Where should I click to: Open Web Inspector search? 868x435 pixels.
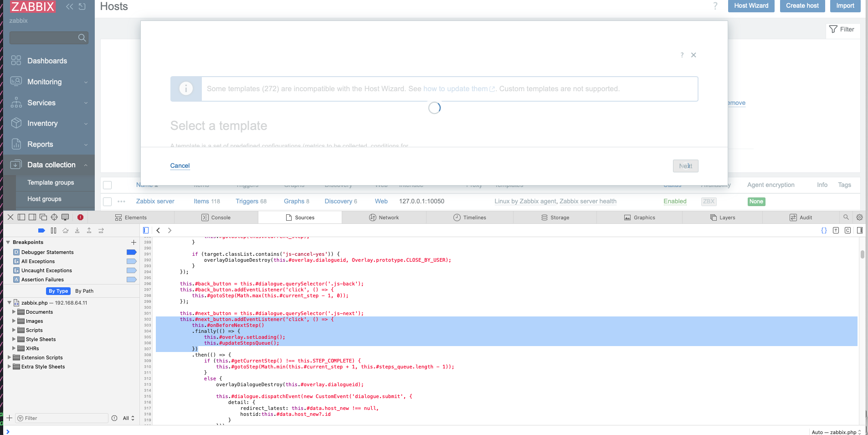846,217
